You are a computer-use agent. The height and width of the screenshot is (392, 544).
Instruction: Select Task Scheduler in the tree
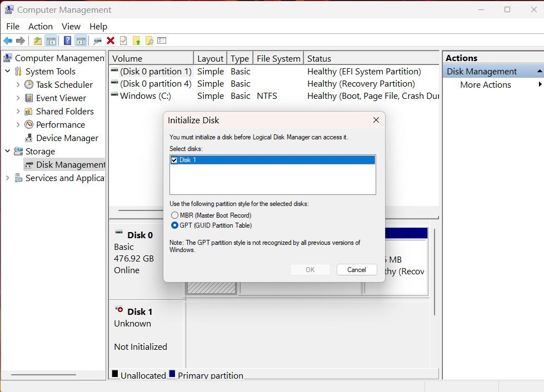point(64,84)
